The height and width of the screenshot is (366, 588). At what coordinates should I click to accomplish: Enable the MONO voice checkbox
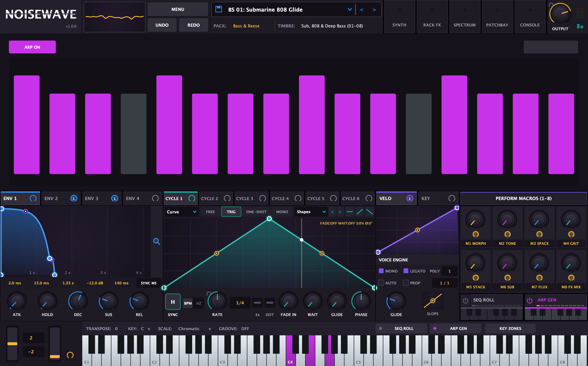coord(381,271)
